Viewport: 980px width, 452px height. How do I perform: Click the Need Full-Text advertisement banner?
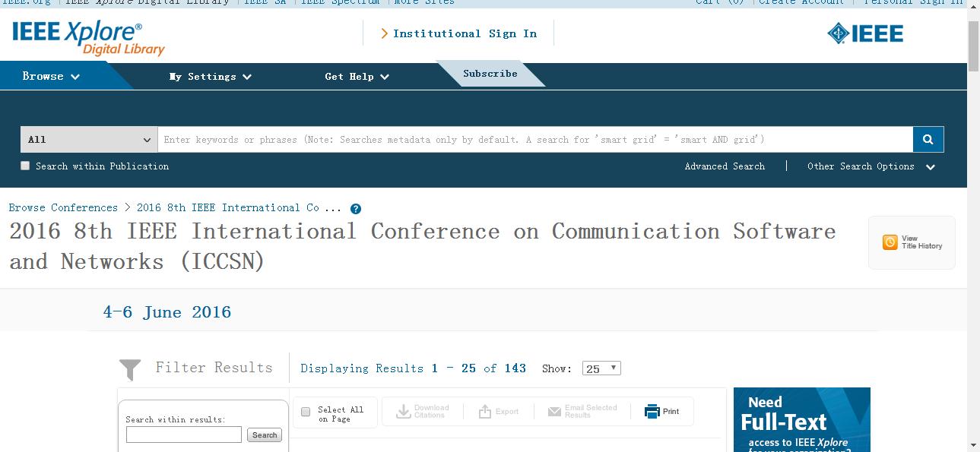click(x=802, y=420)
